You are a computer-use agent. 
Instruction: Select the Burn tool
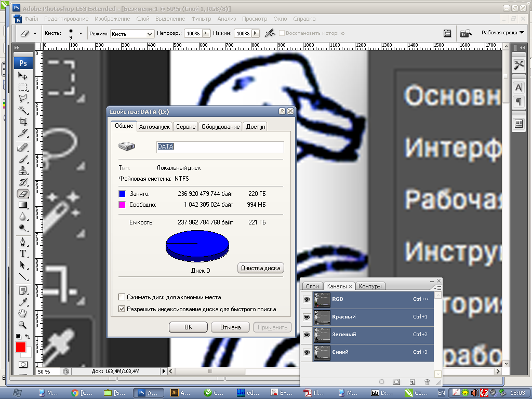click(x=23, y=228)
